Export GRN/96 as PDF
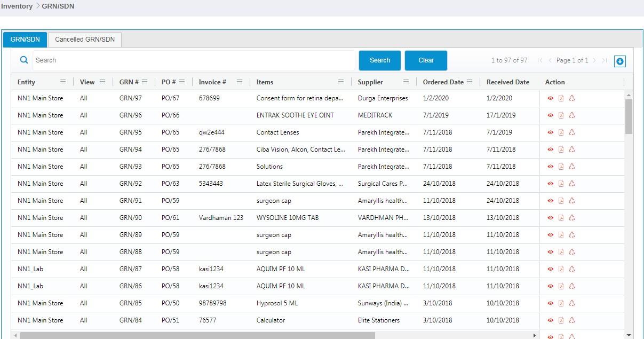Viewport: 644px width, 339px height. click(561, 115)
